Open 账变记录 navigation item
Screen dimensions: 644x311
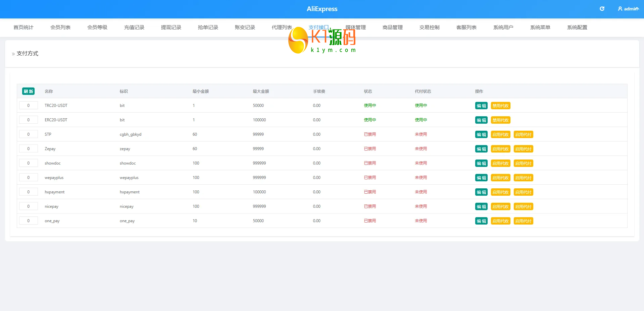pyautogui.click(x=245, y=27)
